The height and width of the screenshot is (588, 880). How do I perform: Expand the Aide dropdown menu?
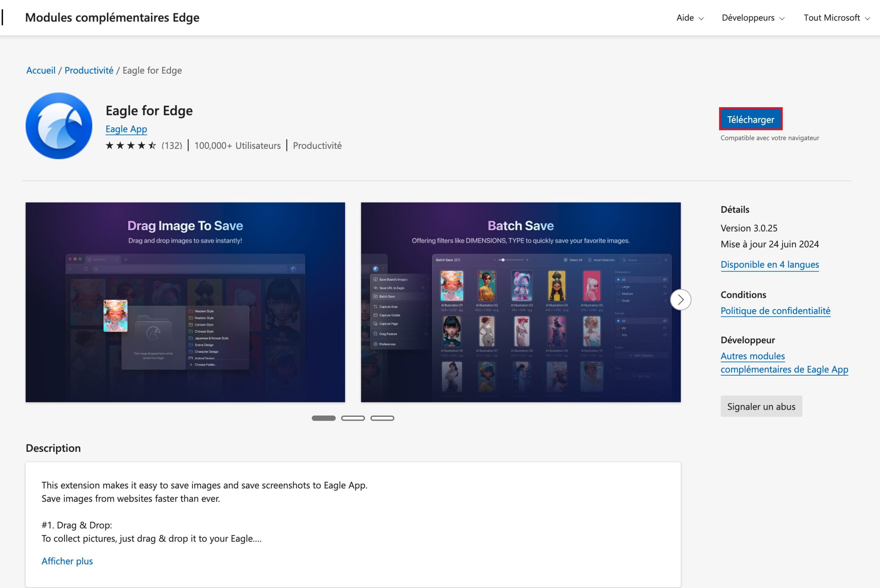point(690,18)
